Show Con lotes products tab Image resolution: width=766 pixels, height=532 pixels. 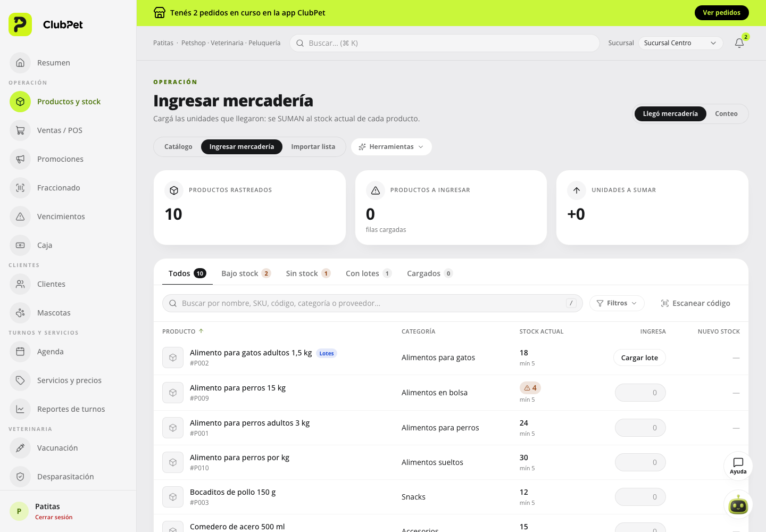369,273
